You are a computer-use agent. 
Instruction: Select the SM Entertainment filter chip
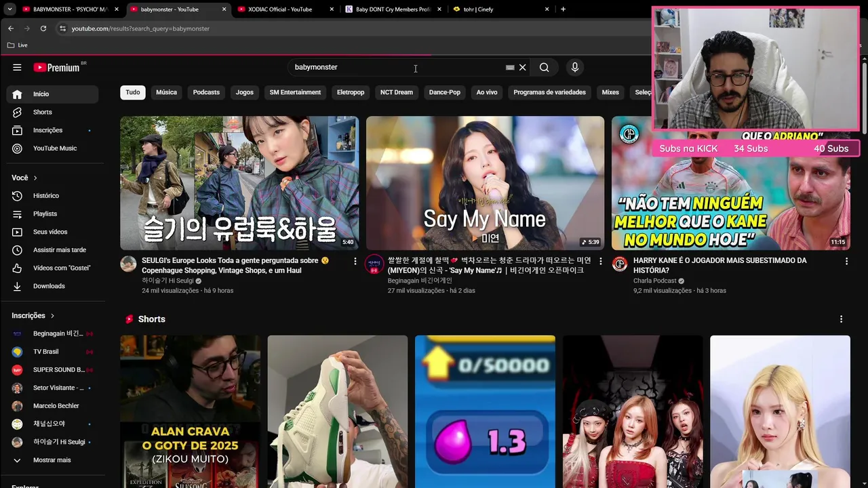(295, 92)
